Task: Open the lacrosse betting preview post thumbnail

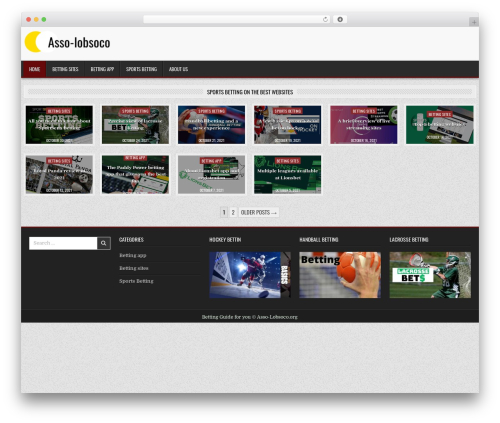Action: [x=135, y=125]
